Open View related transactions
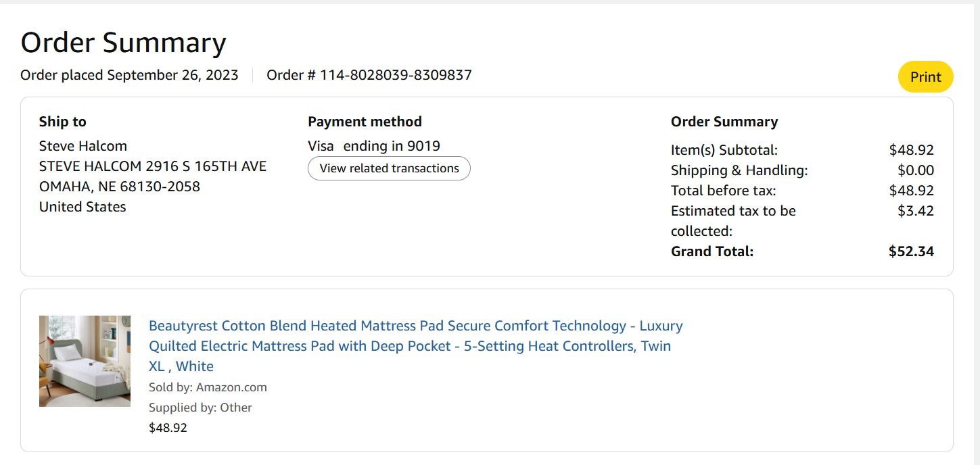 [x=389, y=168]
